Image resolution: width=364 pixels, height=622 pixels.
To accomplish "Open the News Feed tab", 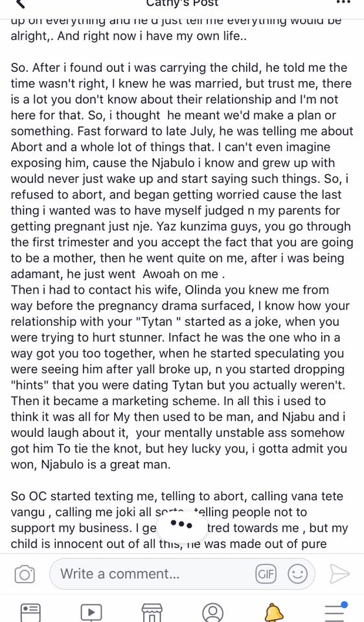I will [30, 612].
